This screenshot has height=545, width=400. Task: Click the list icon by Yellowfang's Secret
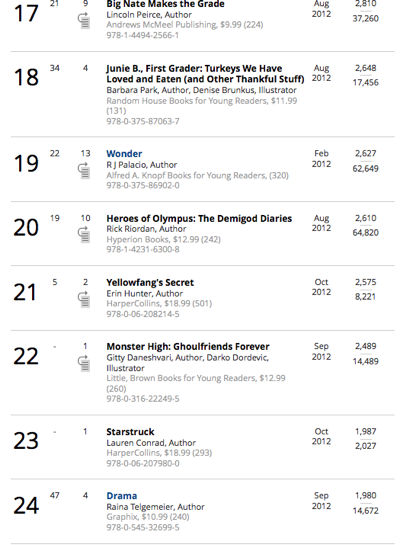click(x=84, y=299)
